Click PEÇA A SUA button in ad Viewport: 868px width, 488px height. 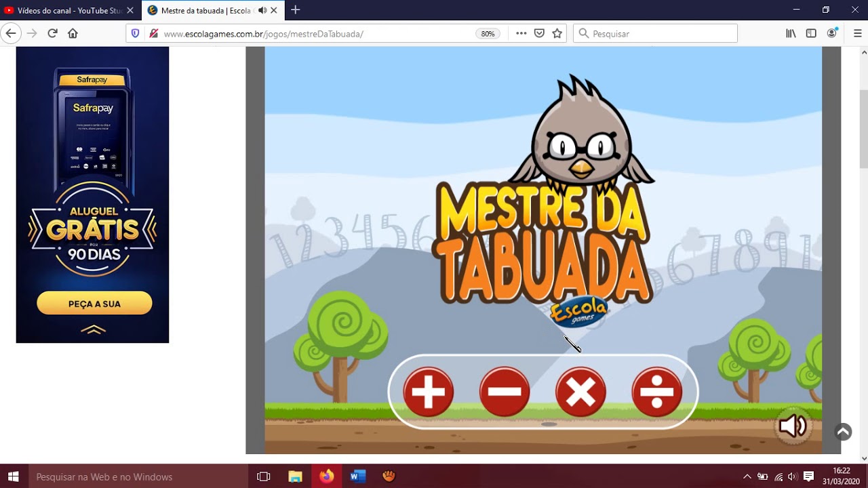coord(94,304)
